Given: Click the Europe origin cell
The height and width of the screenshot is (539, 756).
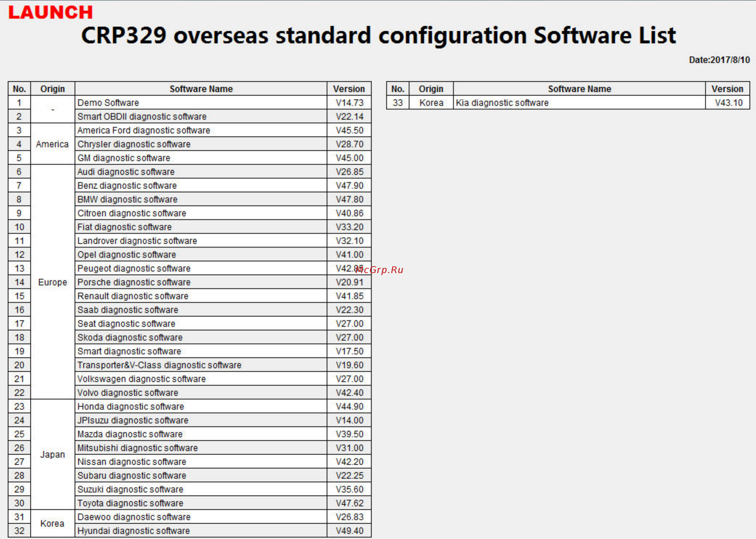Looking at the screenshot, I should (x=53, y=282).
